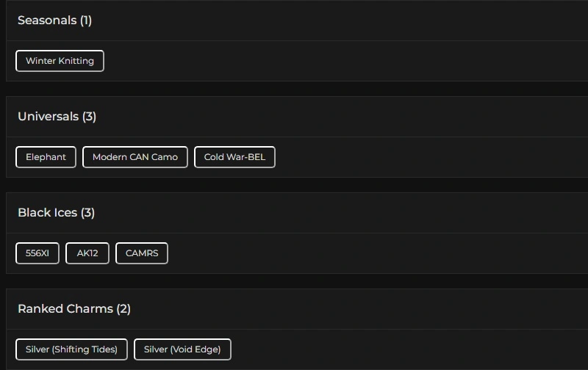Select the AK12 Black Ice tag
This screenshot has height=370, width=588.
pos(87,253)
